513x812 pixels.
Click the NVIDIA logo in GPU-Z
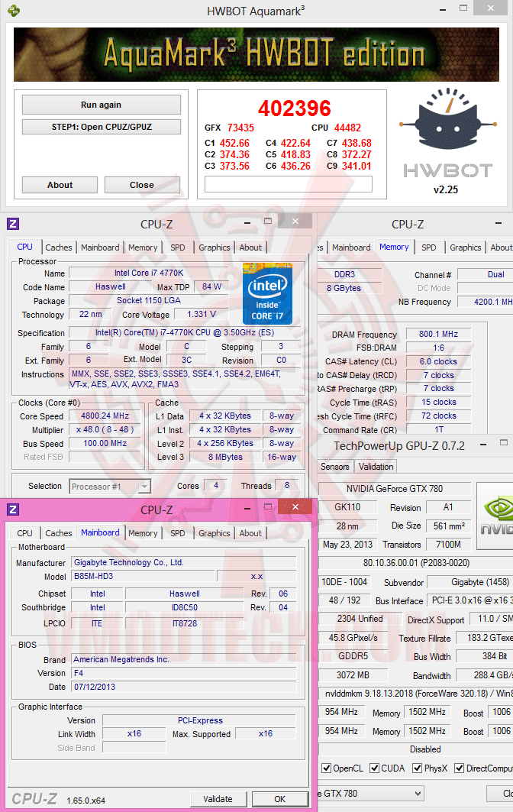[496, 516]
